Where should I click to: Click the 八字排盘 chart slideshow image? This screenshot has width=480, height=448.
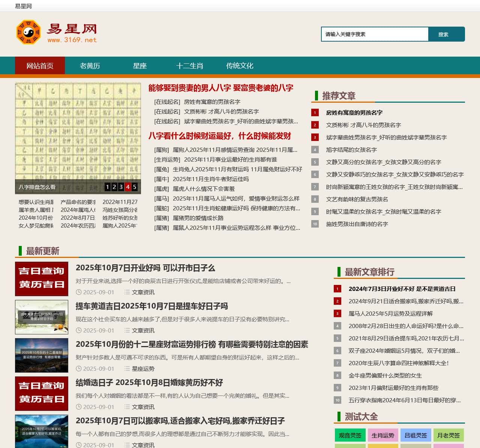pyautogui.click(x=78, y=131)
